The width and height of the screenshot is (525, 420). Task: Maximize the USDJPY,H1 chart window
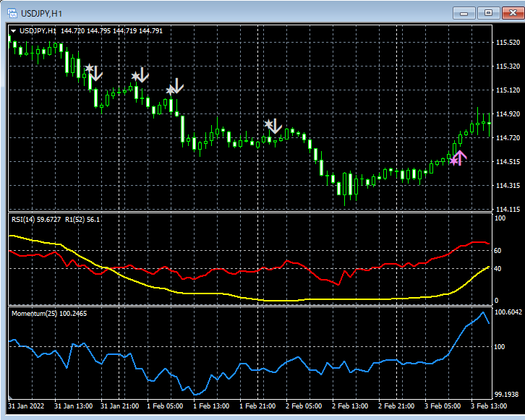(488, 14)
